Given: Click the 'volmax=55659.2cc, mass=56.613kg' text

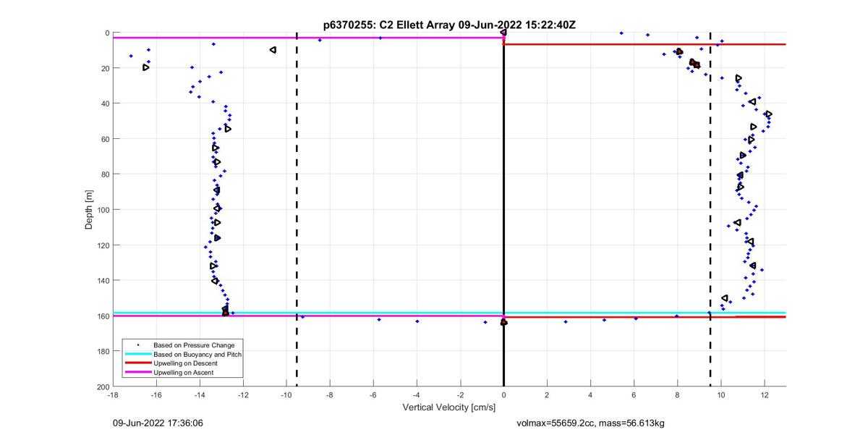Looking at the screenshot, I should pos(591,423).
